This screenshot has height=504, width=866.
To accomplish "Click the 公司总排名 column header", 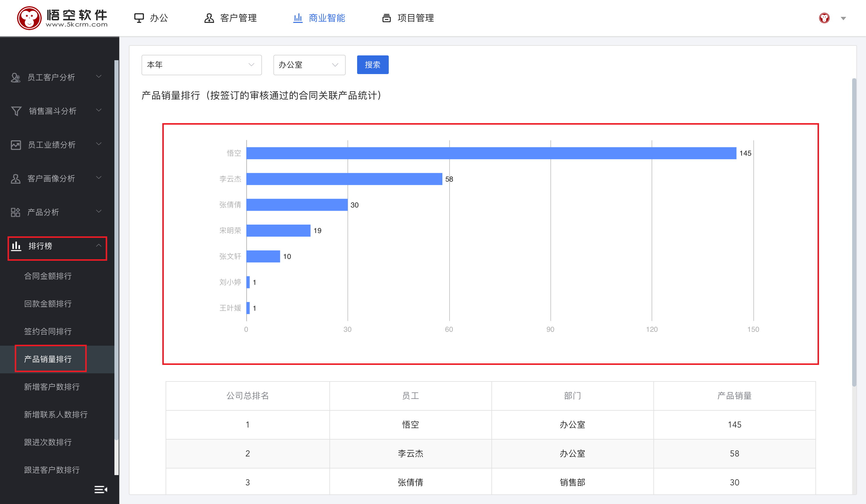I will click(x=248, y=396).
